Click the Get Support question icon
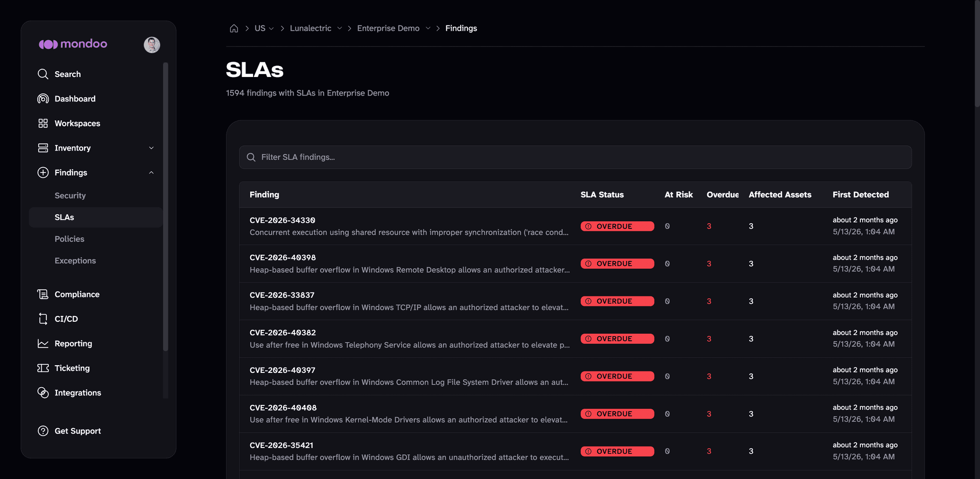This screenshot has width=980, height=479. [x=43, y=431]
